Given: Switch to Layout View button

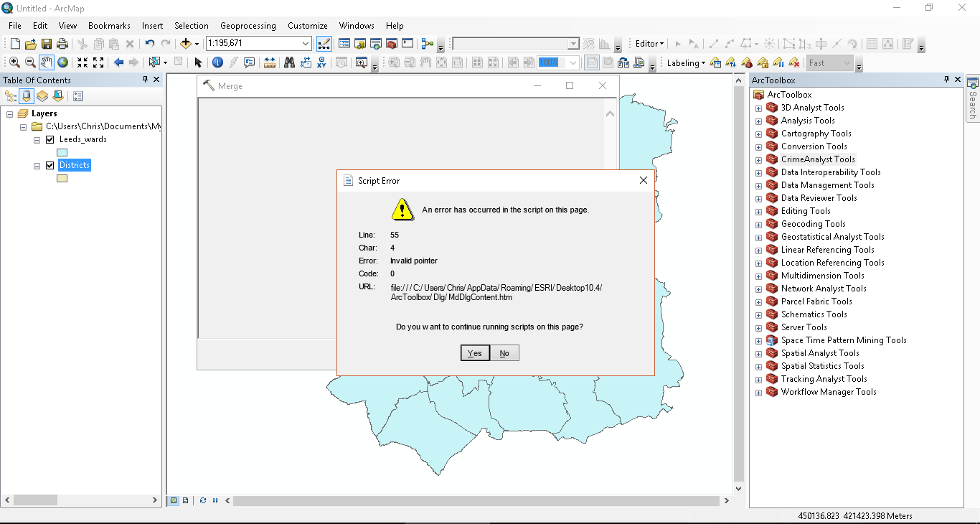Looking at the screenshot, I should pyautogui.click(x=185, y=500).
